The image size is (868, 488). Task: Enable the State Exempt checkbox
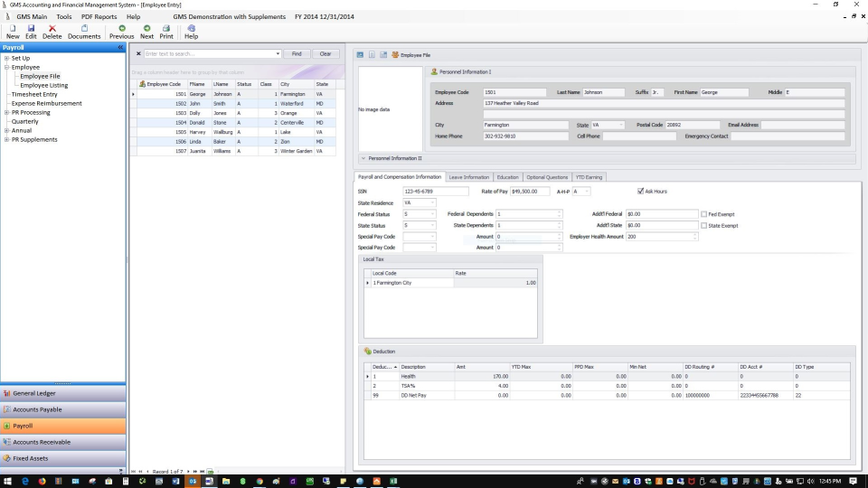click(704, 225)
